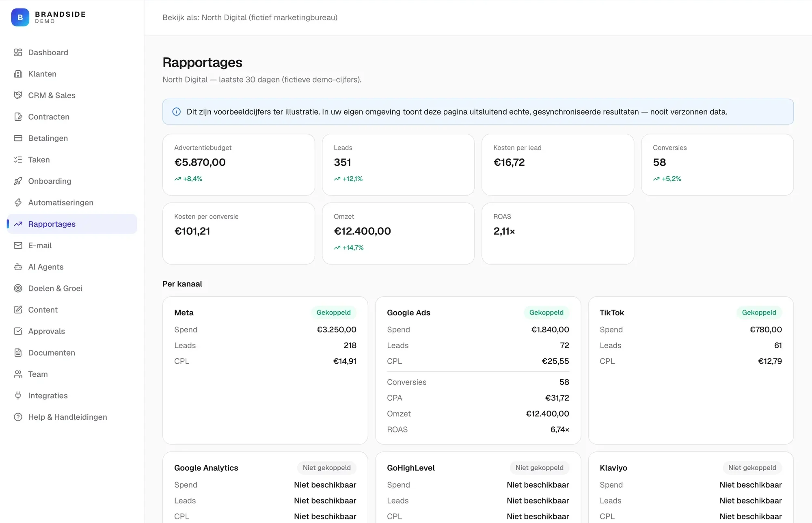812x523 pixels.
Task: Click the Rapportages trend icon in sidebar
Action: 18,224
